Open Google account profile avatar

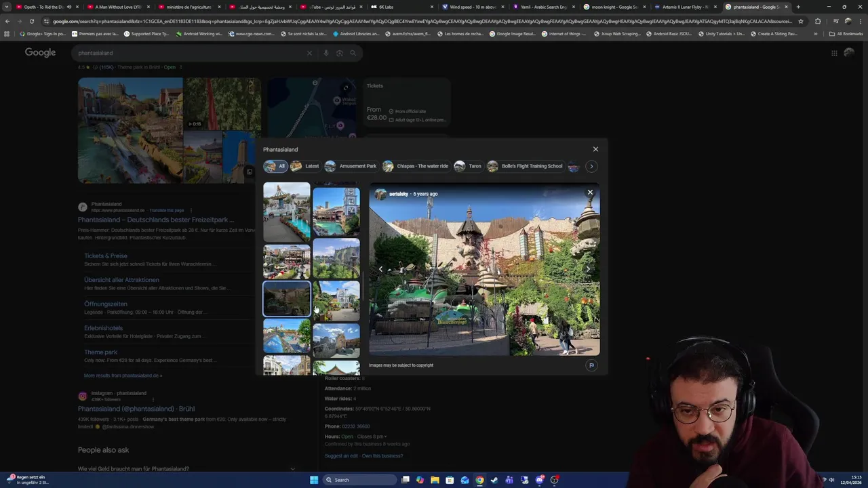coord(849,53)
